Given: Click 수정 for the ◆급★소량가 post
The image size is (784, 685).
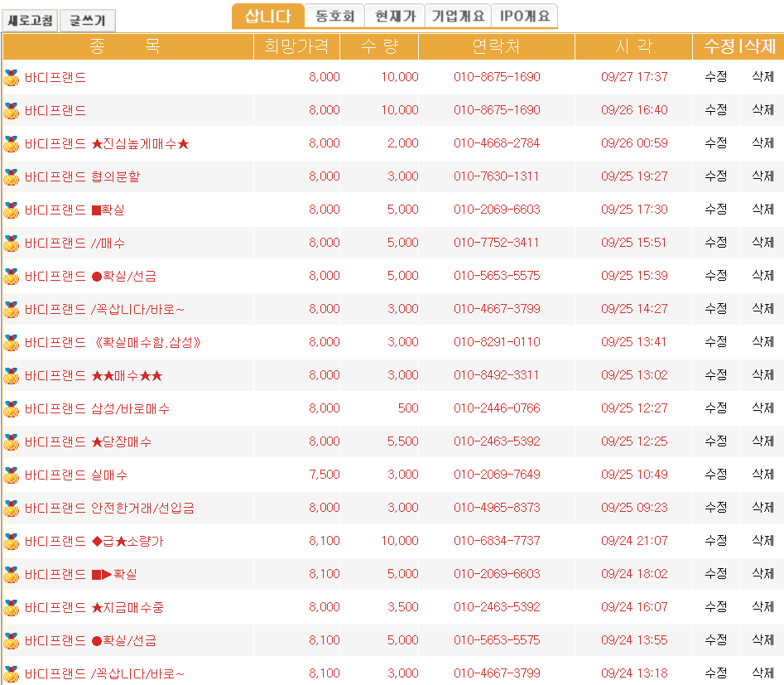Looking at the screenshot, I should pos(715,540).
